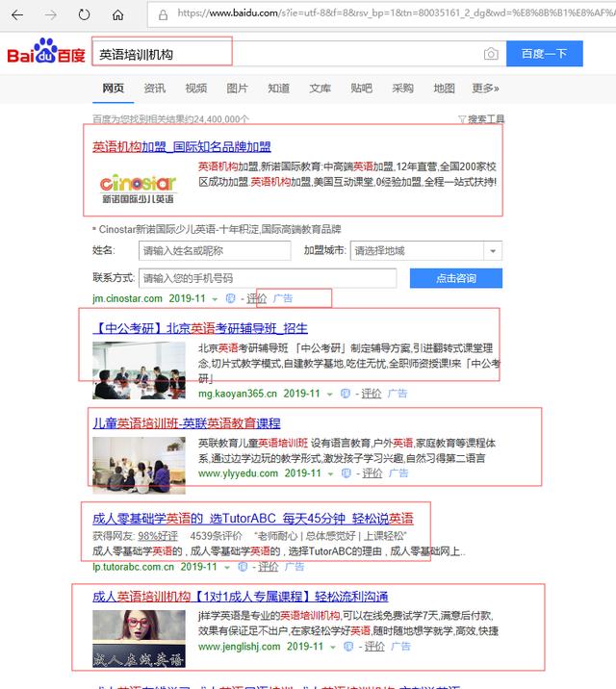Focus the 姓名 name input field
This screenshot has width=616, height=689.
(x=215, y=251)
